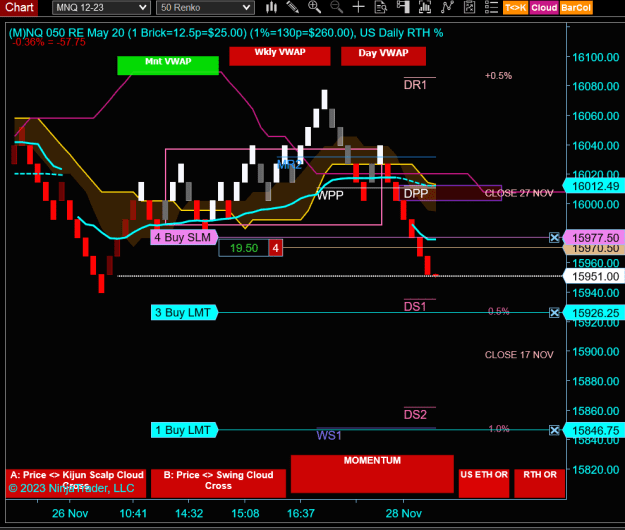Click the 15846.75 price marker
Viewport: 625px width, 530px height.
click(593, 430)
